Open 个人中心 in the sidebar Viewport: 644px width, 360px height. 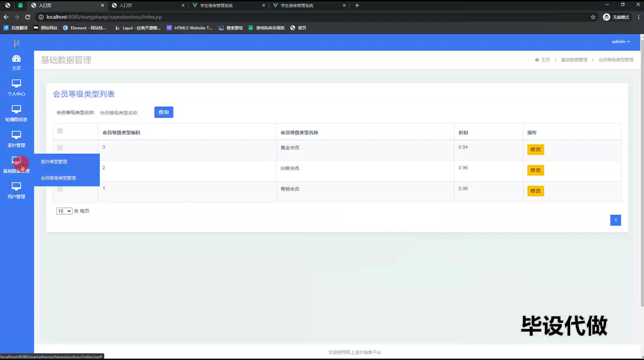pyautogui.click(x=16, y=88)
